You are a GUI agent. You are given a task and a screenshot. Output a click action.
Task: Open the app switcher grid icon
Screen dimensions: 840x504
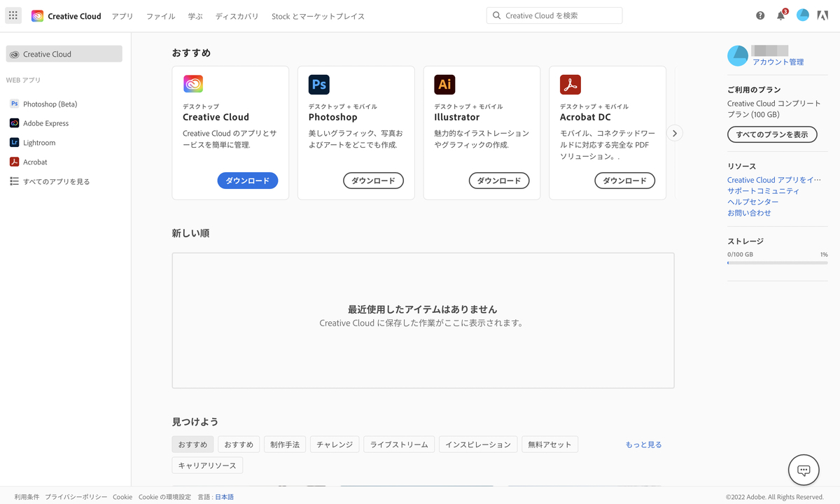pos(13,15)
